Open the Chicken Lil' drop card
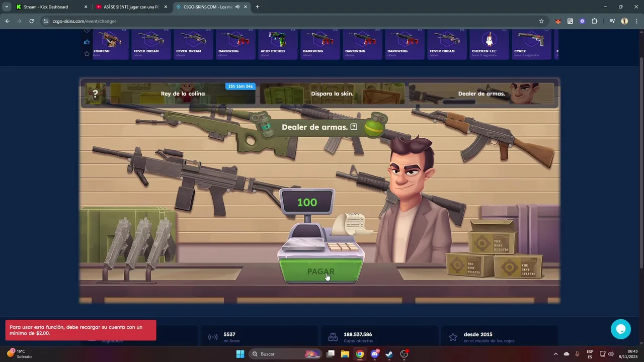This screenshot has width=644, height=362. pos(489,44)
